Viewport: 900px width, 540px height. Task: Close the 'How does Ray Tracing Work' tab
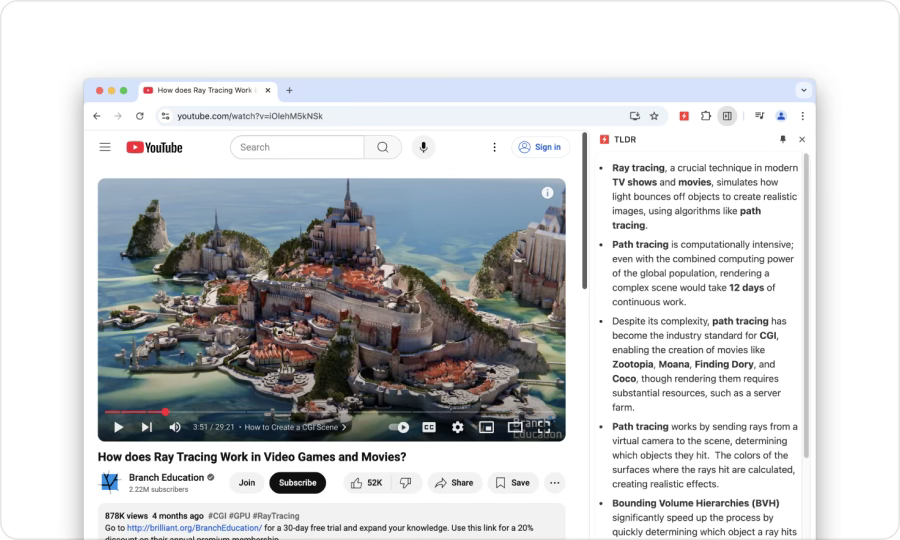pyautogui.click(x=267, y=90)
